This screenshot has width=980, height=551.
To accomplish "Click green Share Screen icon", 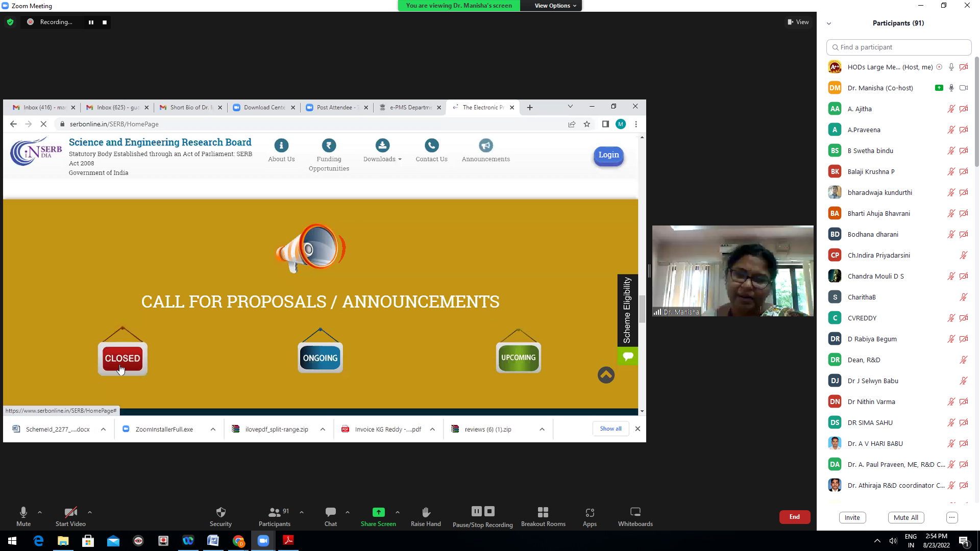I will point(378,512).
